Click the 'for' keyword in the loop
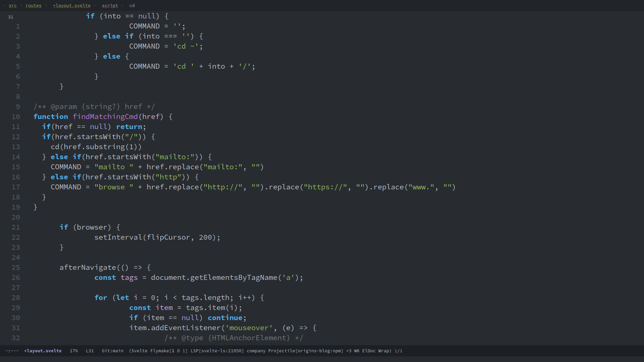The width and height of the screenshot is (644, 362). click(101, 298)
